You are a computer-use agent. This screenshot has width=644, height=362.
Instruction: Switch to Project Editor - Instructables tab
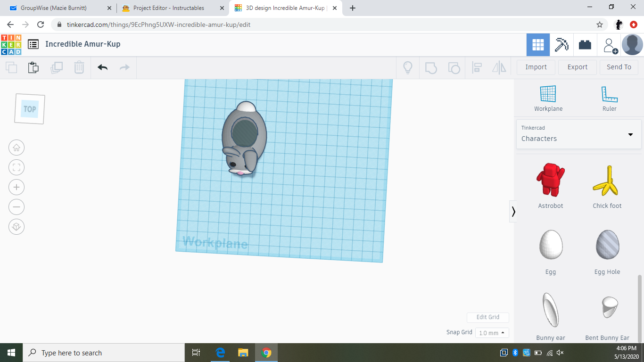tap(173, 8)
